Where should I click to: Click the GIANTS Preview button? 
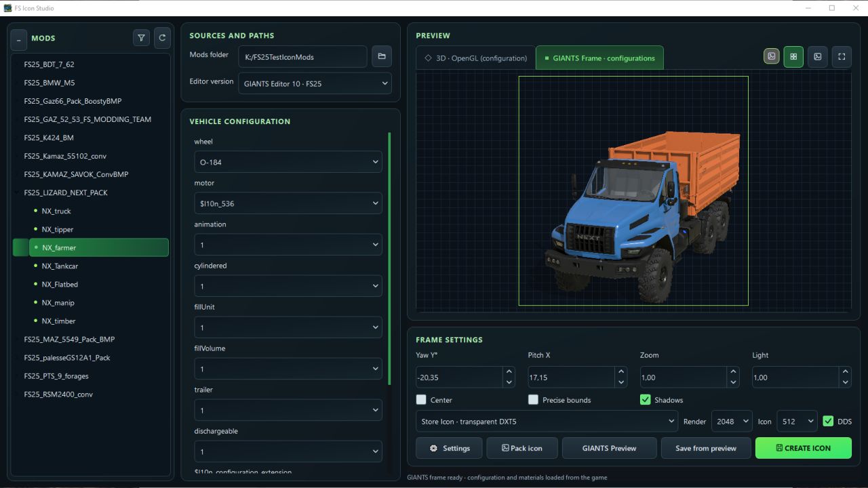610,448
